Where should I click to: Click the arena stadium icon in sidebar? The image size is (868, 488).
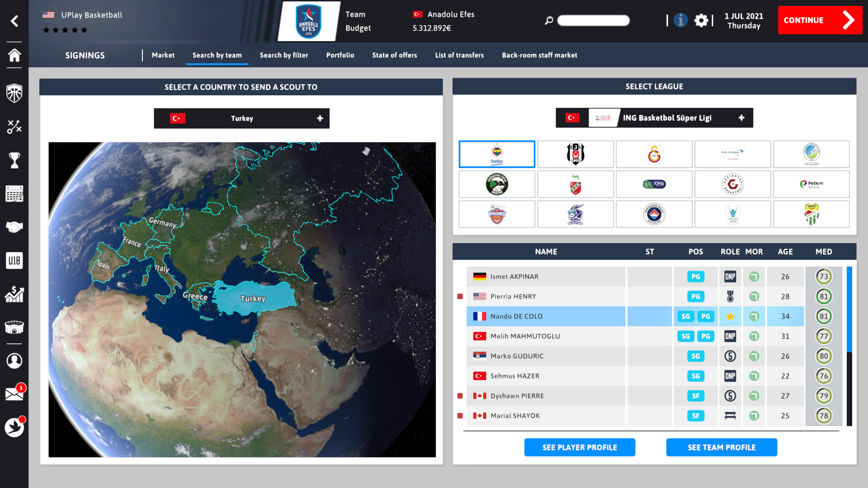point(14,327)
